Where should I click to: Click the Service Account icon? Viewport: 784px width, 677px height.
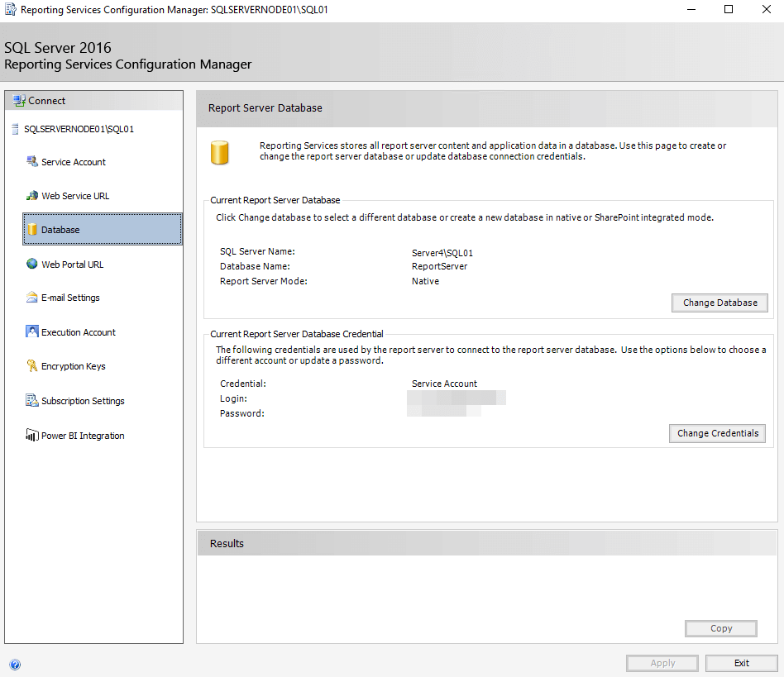click(32, 161)
